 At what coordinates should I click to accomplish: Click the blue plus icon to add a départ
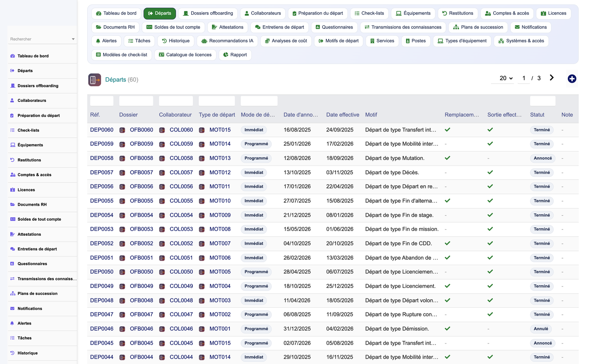572,79
